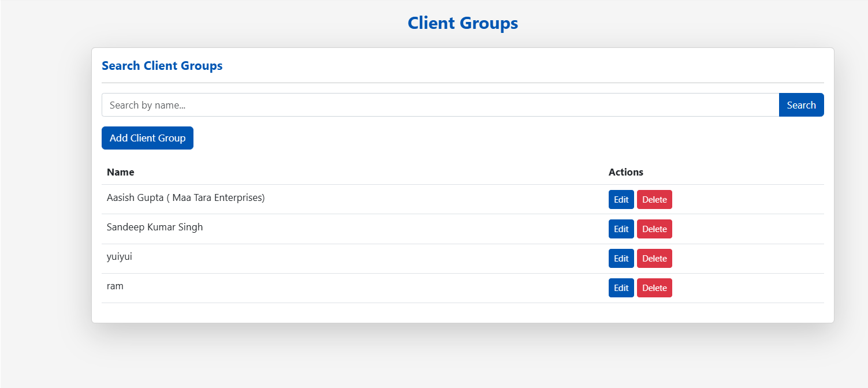Image resolution: width=868 pixels, height=388 pixels.
Task: Edit the Aasish Gupta client group
Action: [621, 199]
